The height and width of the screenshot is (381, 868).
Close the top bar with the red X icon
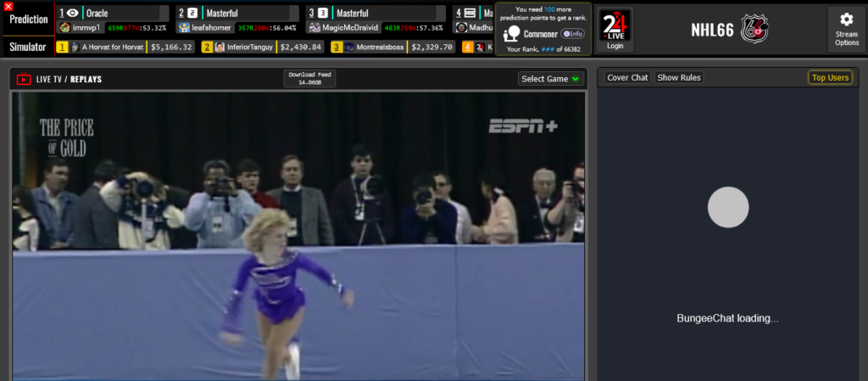click(x=8, y=7)
